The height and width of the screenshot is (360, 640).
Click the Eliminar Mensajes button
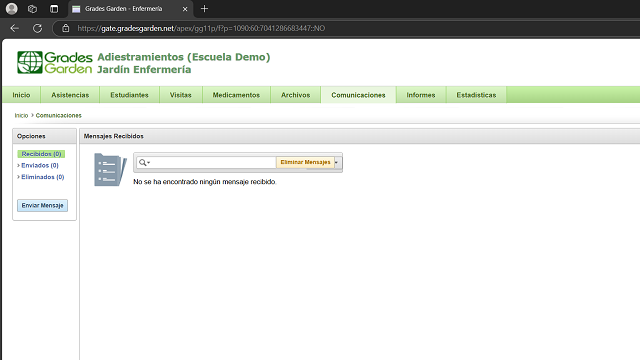pyautogui.click(x=305, y=162)
